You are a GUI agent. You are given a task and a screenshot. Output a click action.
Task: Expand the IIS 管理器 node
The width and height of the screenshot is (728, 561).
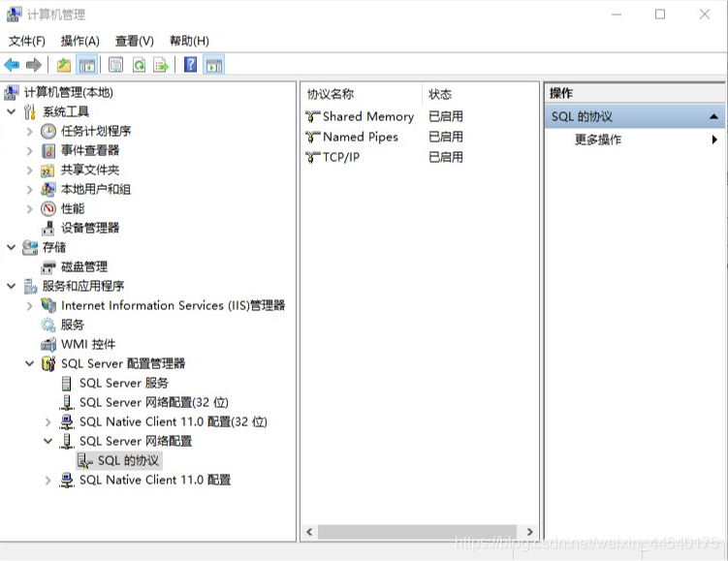[x=30, y=306]
